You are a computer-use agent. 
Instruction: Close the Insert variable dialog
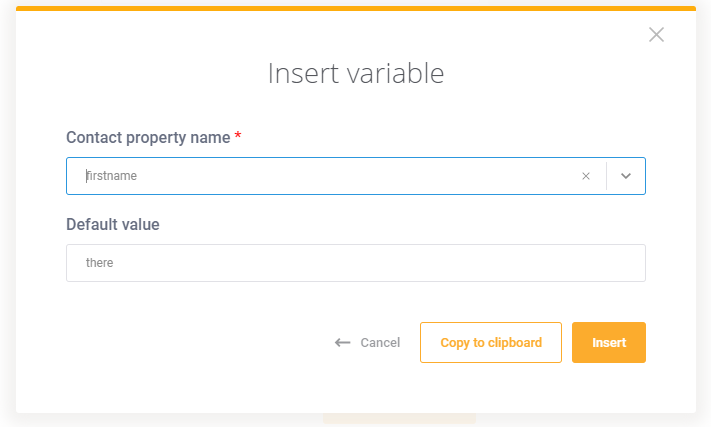coord(656,34)
